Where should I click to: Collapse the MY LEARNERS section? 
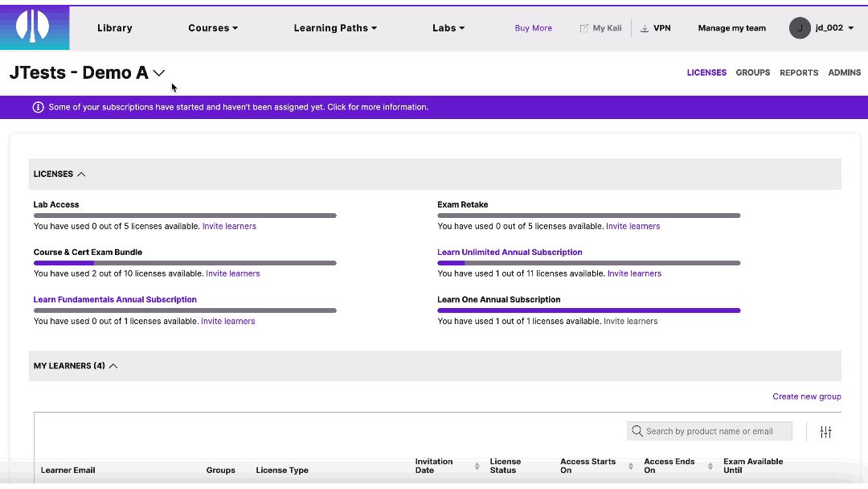point(113,365)
